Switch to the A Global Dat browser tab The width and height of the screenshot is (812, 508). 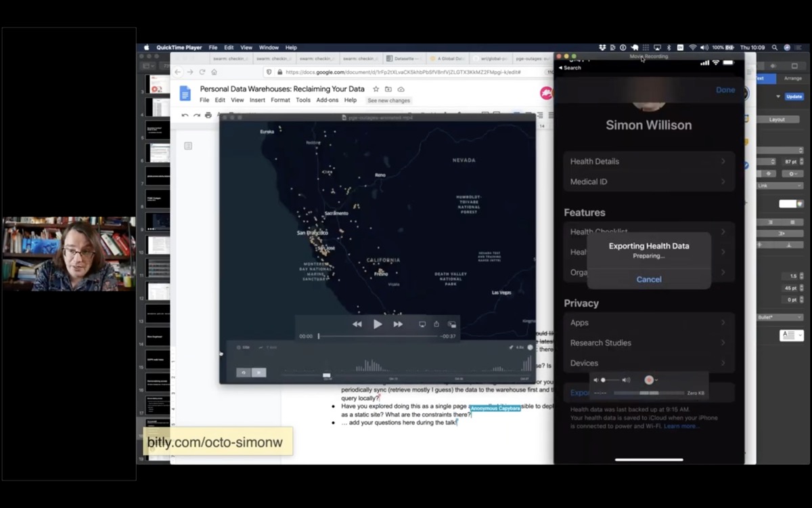tap(448, 59)
